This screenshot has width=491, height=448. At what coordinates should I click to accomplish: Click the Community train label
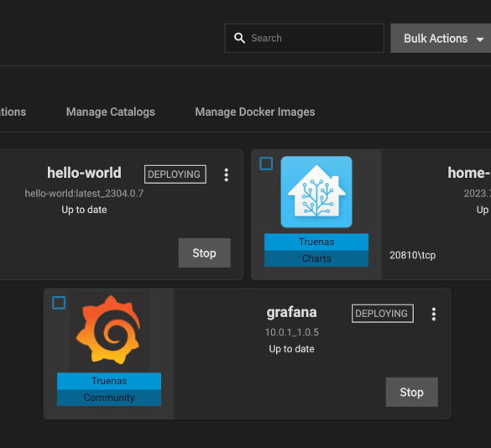tap(109, 398)
